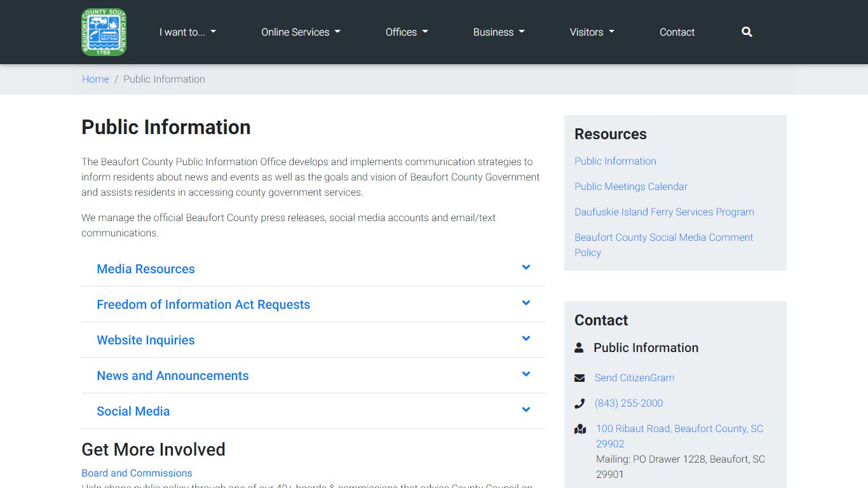Click the 'Public Information' page title
This screenshot has height=488, width=868.
click(166, 127)
